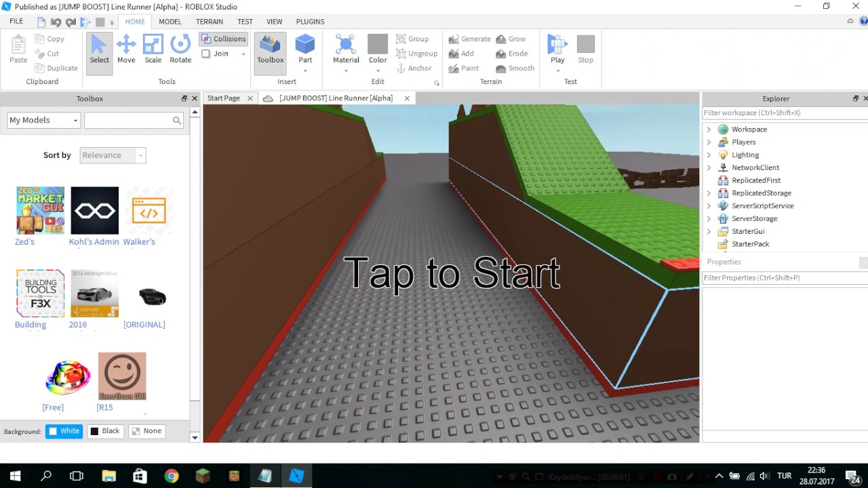Viewport: 868px width, 488px height.
Task: Click the Anchor button
Action: tap(414, 68)
